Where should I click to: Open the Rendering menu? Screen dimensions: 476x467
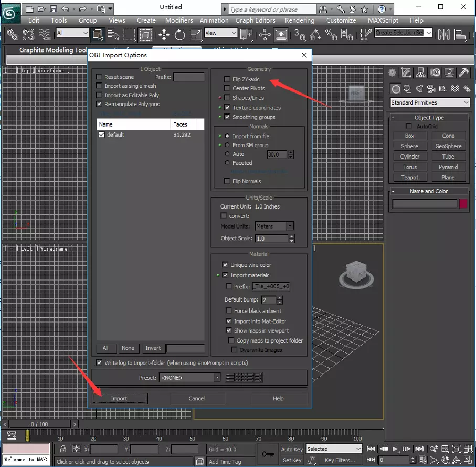coord(300,20)
